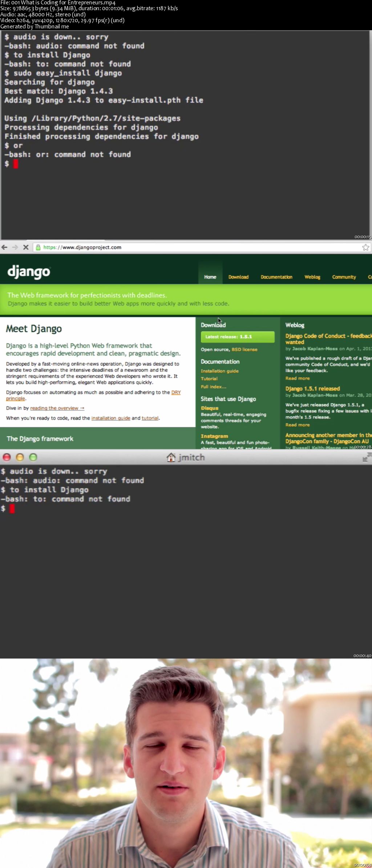Click the green padlock security icon
372x868 pixels.
(x=38, y=247)
